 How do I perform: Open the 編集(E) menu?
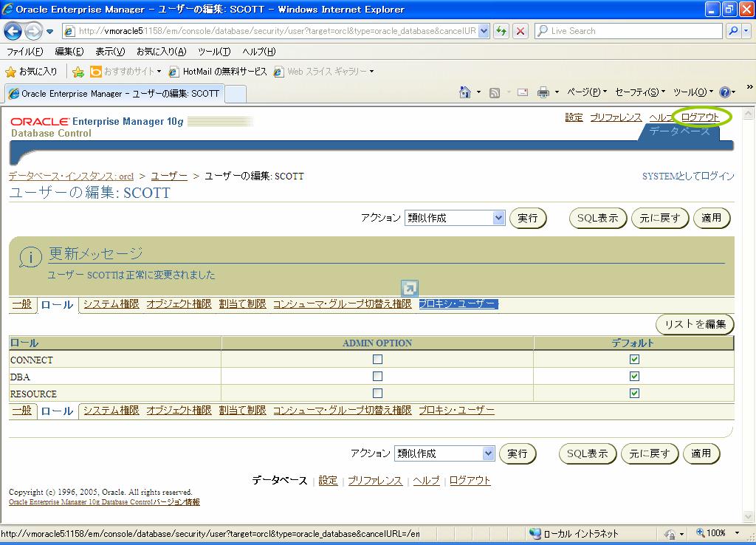69,52
